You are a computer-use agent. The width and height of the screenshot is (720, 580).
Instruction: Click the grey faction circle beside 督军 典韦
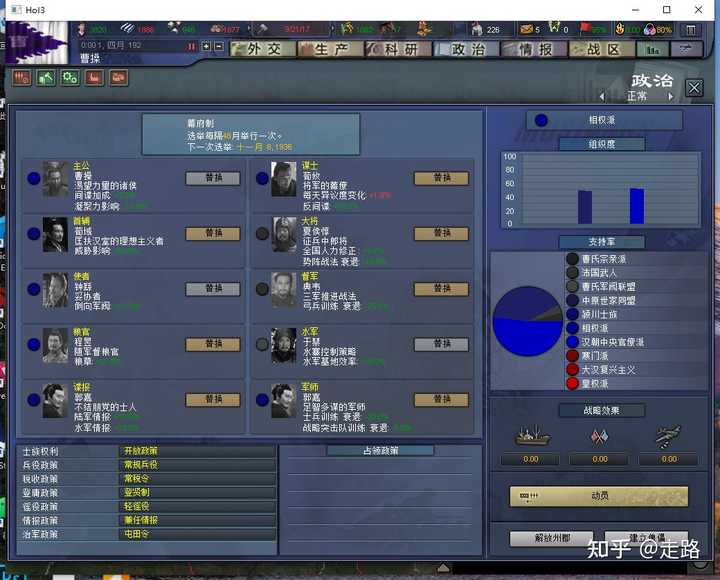coord(262,289)
